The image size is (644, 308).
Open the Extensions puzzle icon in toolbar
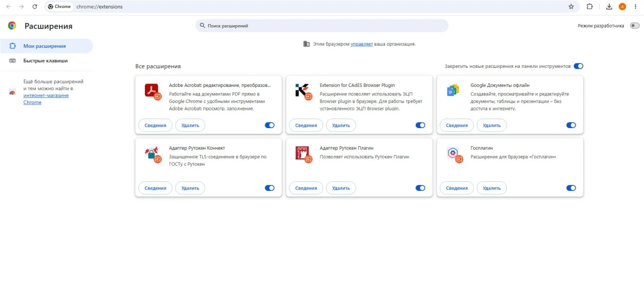(590, 7)
